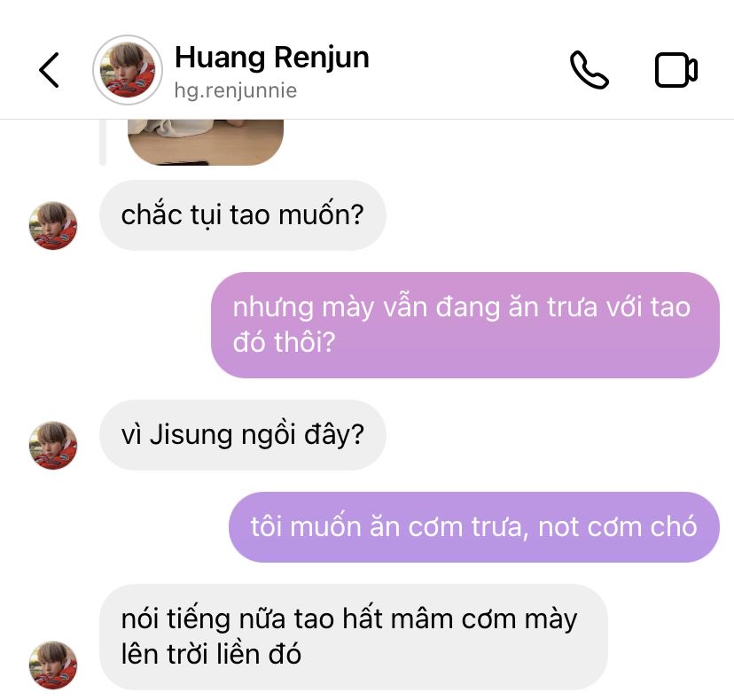734x700 pixels.
Task: Start a voice call with Huang Renjun
Action: [x=589, y=70]
